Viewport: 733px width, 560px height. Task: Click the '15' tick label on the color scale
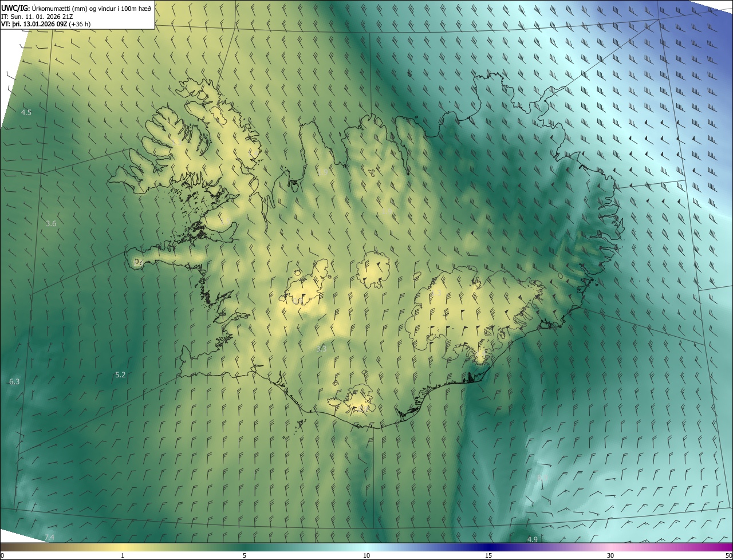[x=488, y=555]
